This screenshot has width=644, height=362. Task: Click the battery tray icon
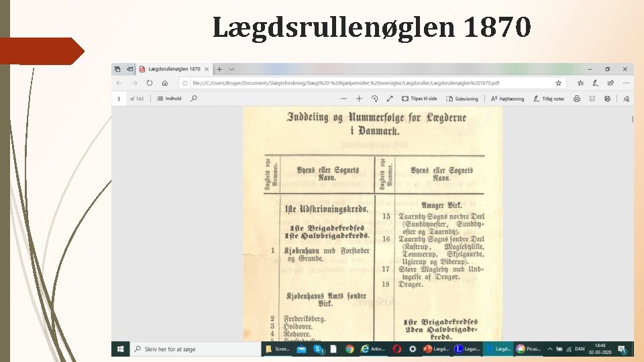point(559,349)
